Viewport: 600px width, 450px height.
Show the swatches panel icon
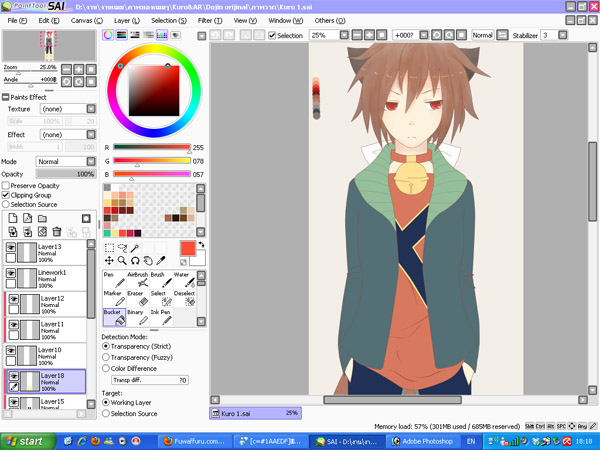coord(162,35)
